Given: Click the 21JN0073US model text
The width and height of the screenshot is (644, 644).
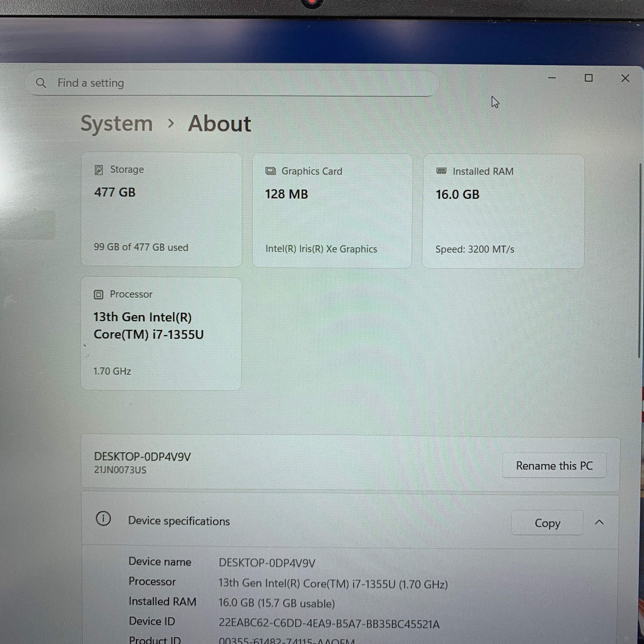Looking at the screenshot, I should (x=120, y=470).
